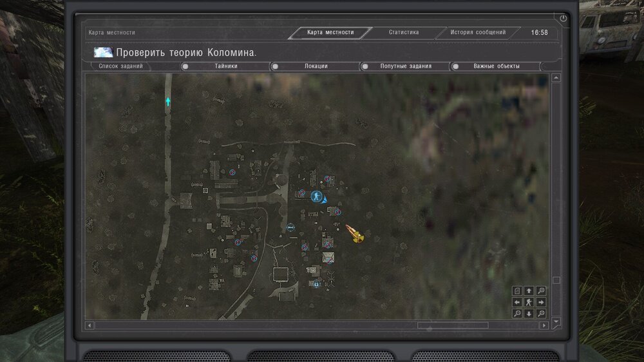Center the map on the player with the stalker button

coord(529,303)
